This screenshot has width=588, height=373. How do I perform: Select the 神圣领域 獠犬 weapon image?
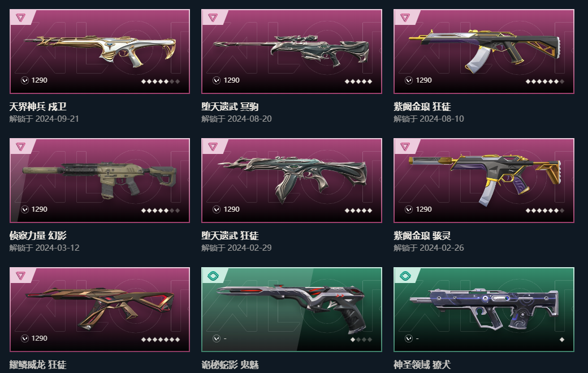coord(484,310)
